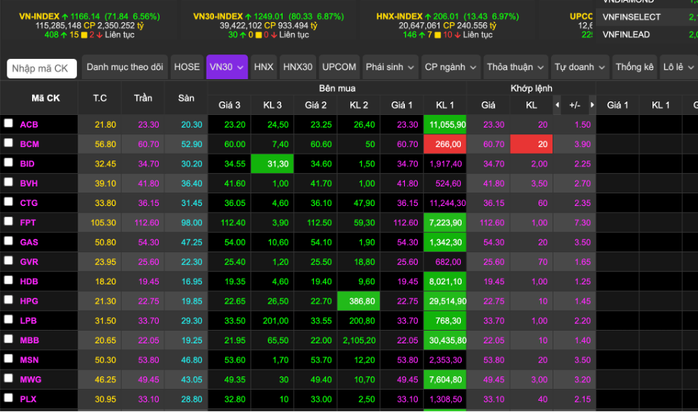Image resolution: width=698 pixels, height=412 pixels.
Task: Switch to the HNX30 tab
Action: click(x=298, y=67)
